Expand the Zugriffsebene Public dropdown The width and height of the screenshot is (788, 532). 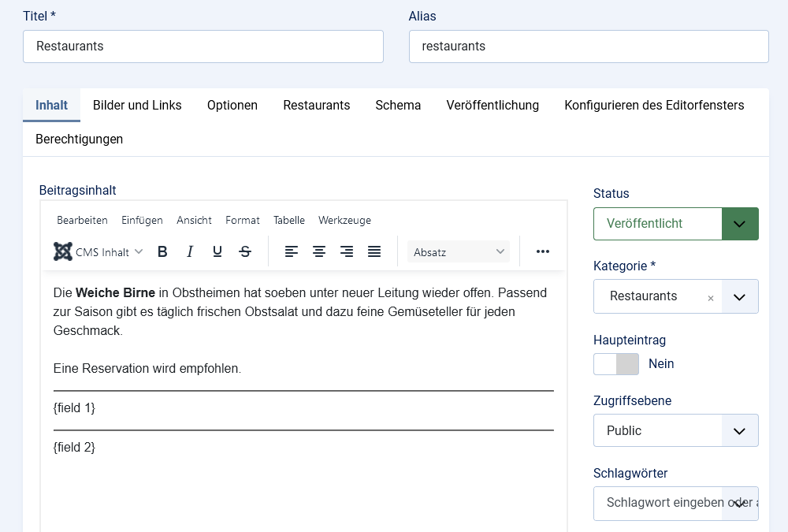[675, 430]
